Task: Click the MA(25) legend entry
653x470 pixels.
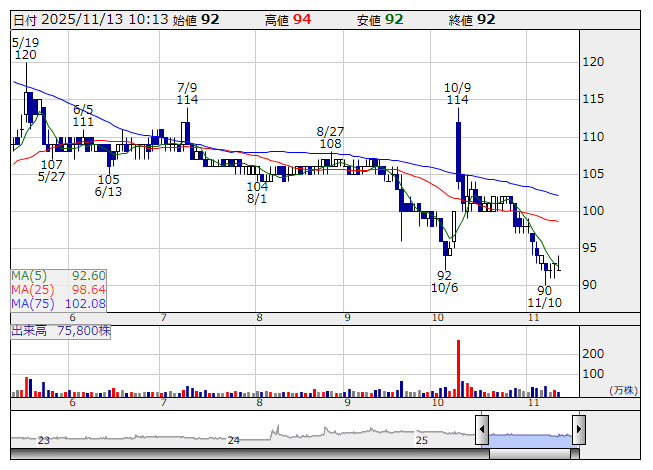Action: (58, 290)
